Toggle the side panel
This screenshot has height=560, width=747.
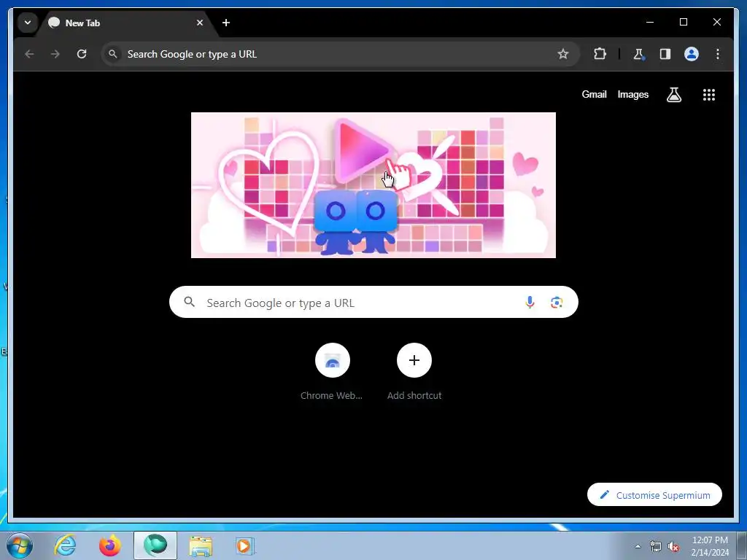pos(665,54)
